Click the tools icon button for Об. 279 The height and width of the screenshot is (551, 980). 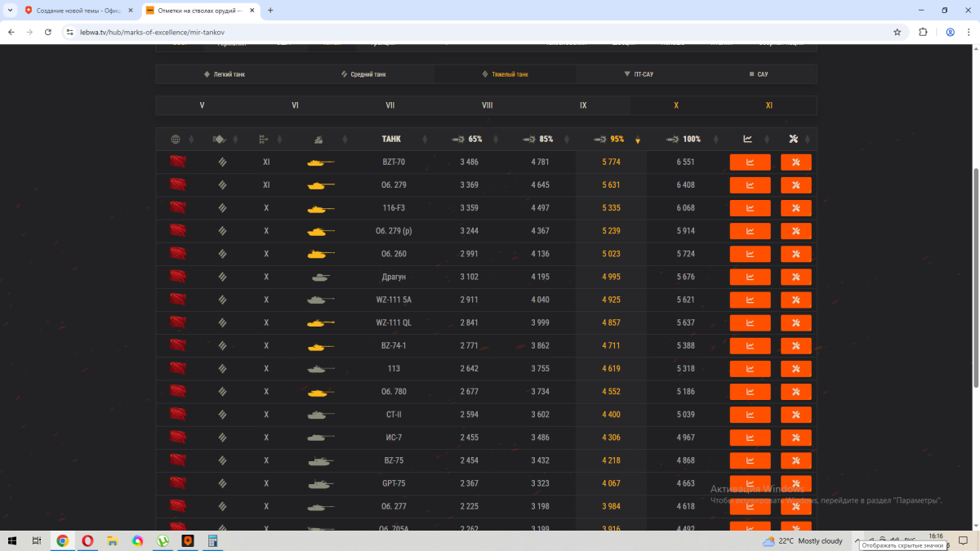795,185
